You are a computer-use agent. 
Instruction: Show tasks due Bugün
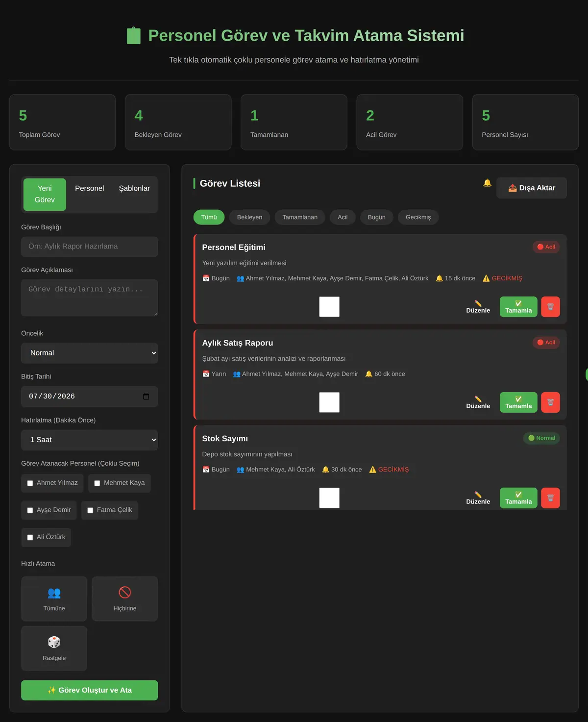pos(376,217)
